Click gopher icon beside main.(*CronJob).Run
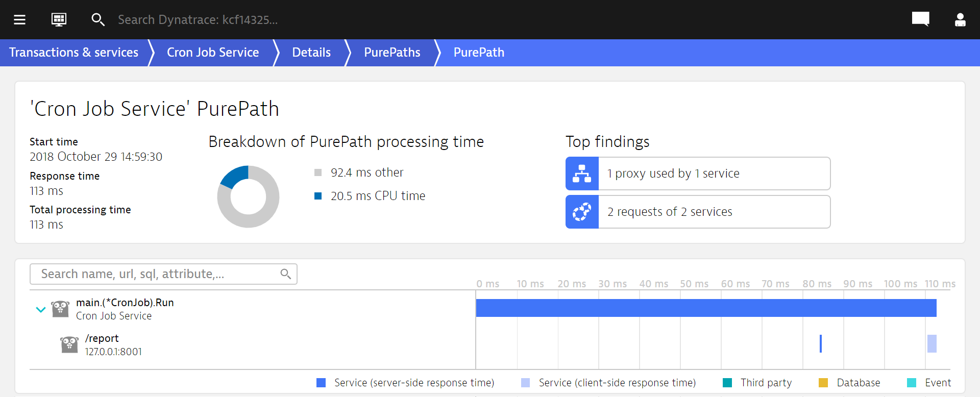This screenshot has height=397, width=980. click(x=60, y=309)
